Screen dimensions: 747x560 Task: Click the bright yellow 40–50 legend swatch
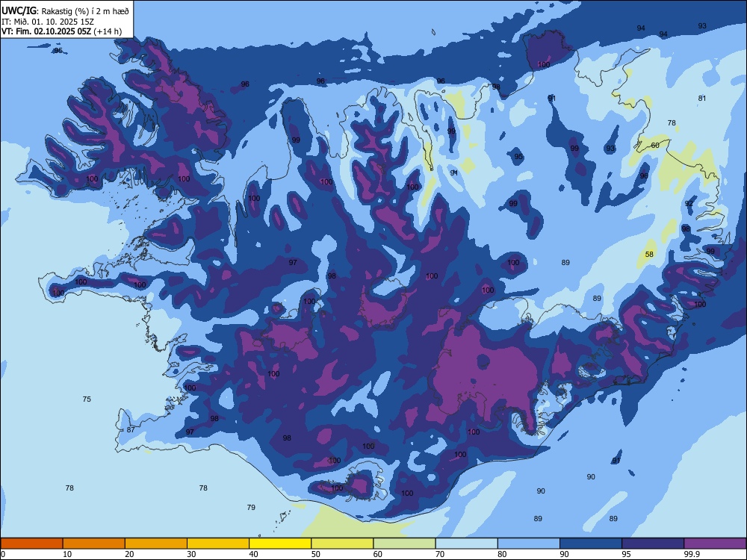280,544
